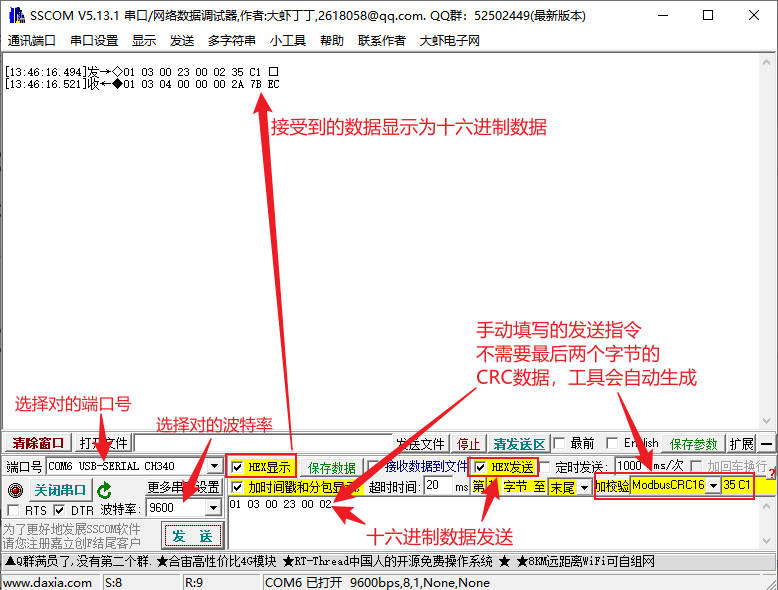Image resolution: width=778 pixels, height=590 pixels.
Task: Click the 停止 button
Action: tap(468, 444)
